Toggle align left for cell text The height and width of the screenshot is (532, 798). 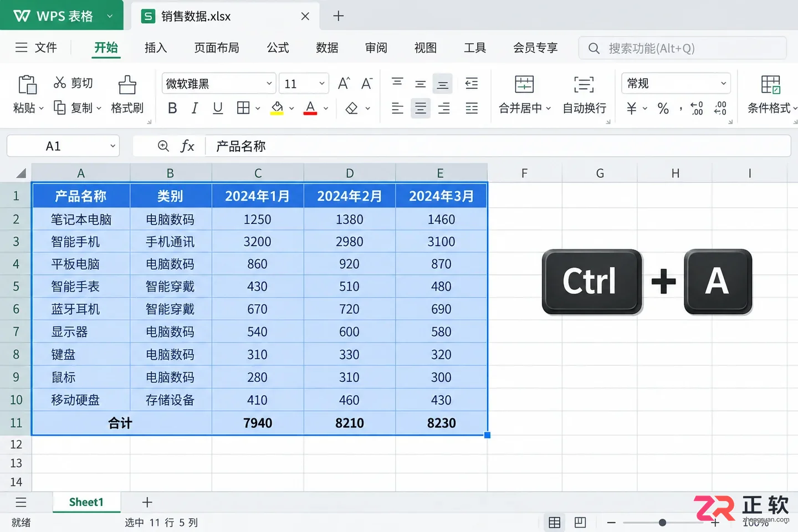(397, 108)
